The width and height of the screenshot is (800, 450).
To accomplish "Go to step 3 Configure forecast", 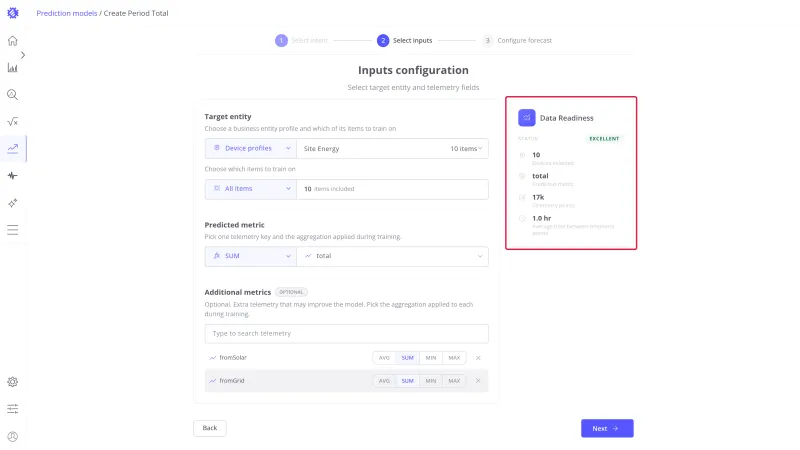I will click(x=517, y=40).
